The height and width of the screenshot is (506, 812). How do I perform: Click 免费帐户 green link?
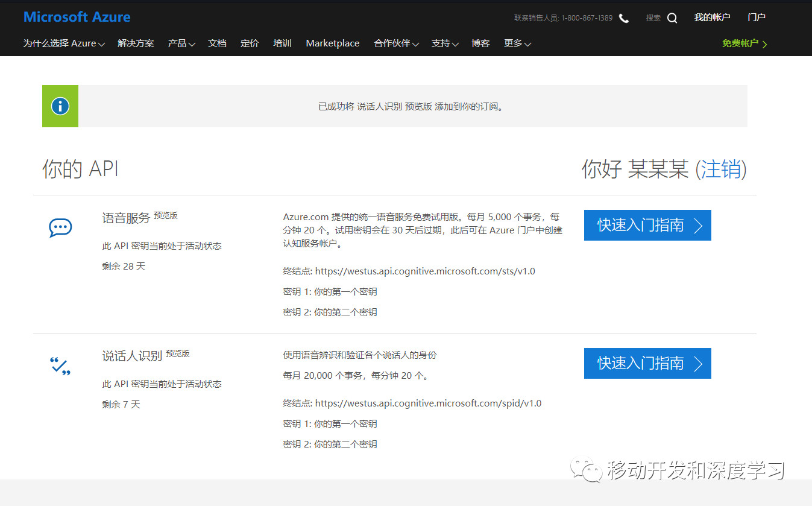point(745,43)
